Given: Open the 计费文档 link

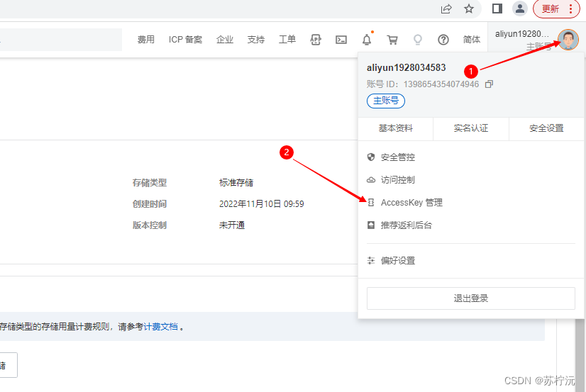Looking at the screenshot, I should pyautogui.click(x=161, y=327).
